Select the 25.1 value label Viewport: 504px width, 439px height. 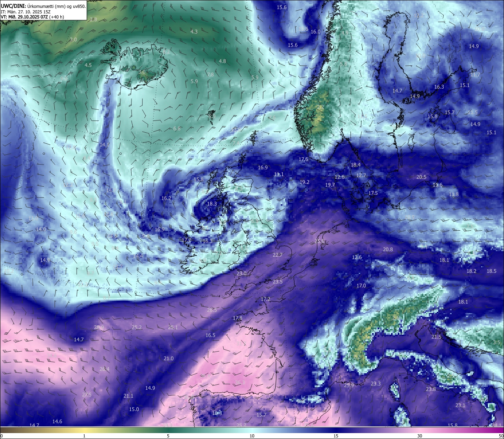coord(173,327)
